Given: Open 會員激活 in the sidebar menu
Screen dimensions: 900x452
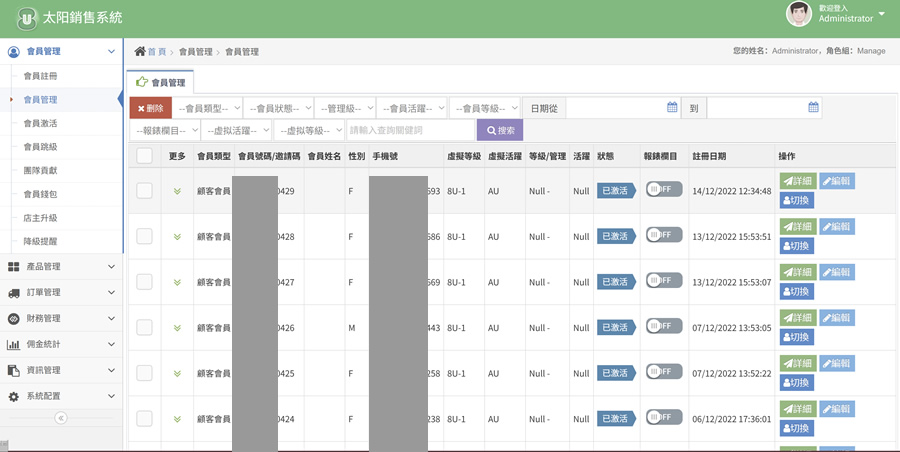Looking at the screenshot, I should 40,124.
